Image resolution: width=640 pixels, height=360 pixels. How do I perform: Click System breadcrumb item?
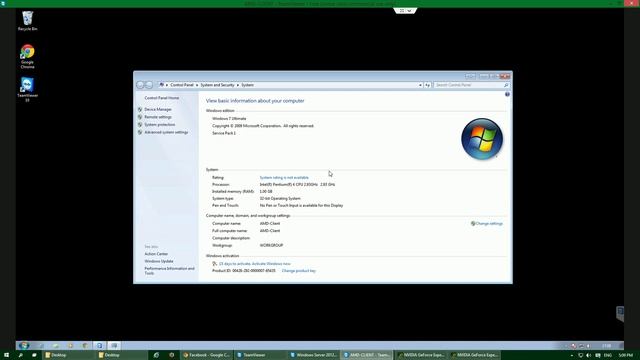click(x=247, y=85)
